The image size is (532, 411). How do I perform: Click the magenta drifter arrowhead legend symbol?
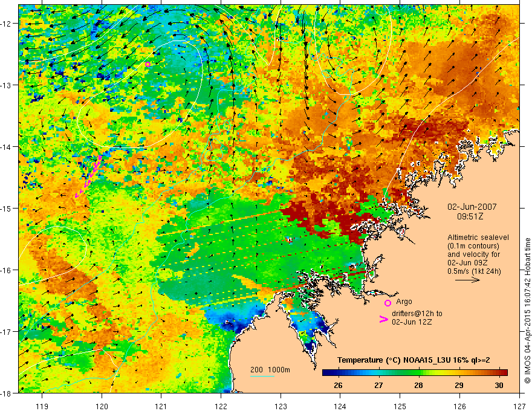(x=383, y=319)
